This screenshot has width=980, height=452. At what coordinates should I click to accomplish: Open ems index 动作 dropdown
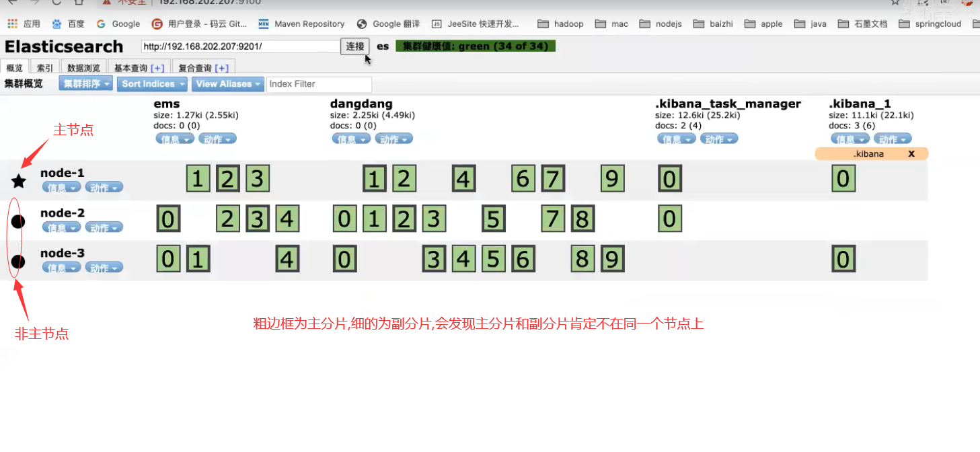coord(217,139)
